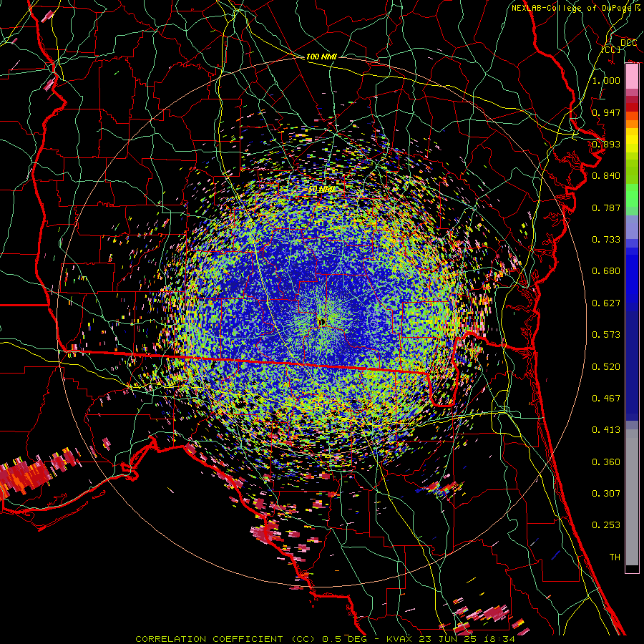Pick the light pink top band of color scale

(632, 77)
